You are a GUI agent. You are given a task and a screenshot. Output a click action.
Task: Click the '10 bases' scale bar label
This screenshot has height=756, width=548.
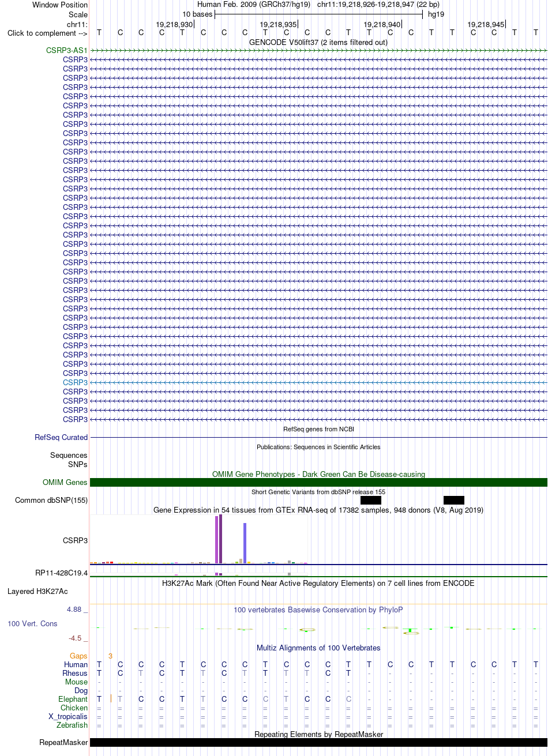pos(197,14)
